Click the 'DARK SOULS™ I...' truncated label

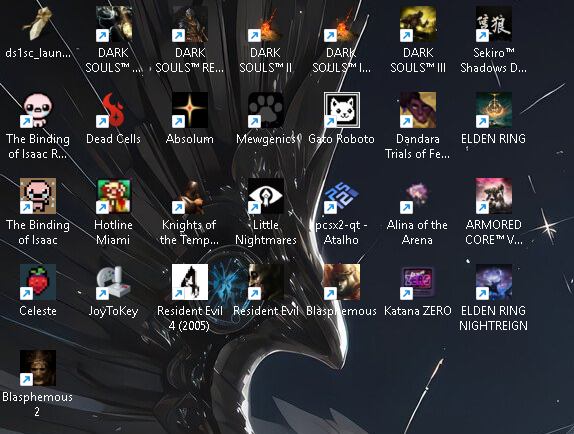341,60
